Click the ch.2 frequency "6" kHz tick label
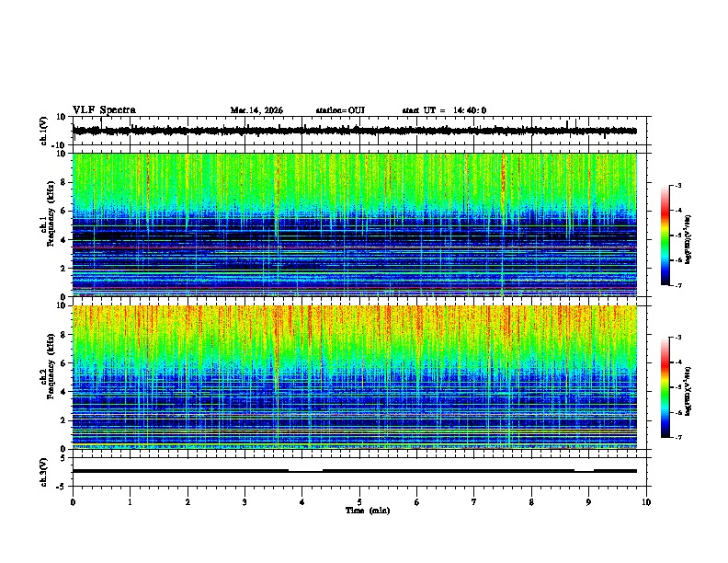 point(63,363)
